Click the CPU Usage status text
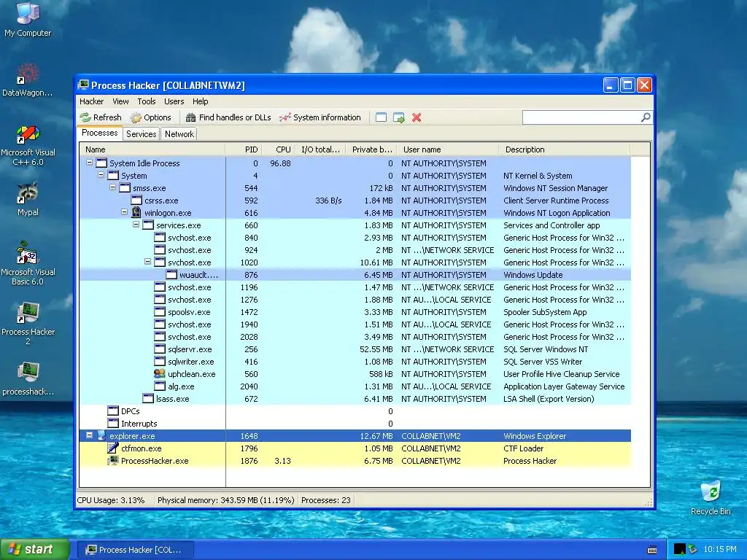This screenshot has height=560, width=747. click(x=111, y=500)
